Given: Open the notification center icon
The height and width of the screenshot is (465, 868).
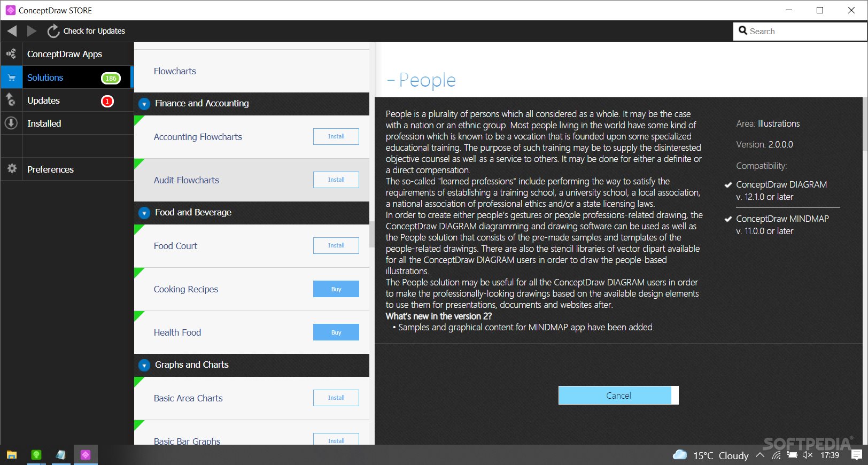Looking at the screenshot, I should tap(856, 455).
